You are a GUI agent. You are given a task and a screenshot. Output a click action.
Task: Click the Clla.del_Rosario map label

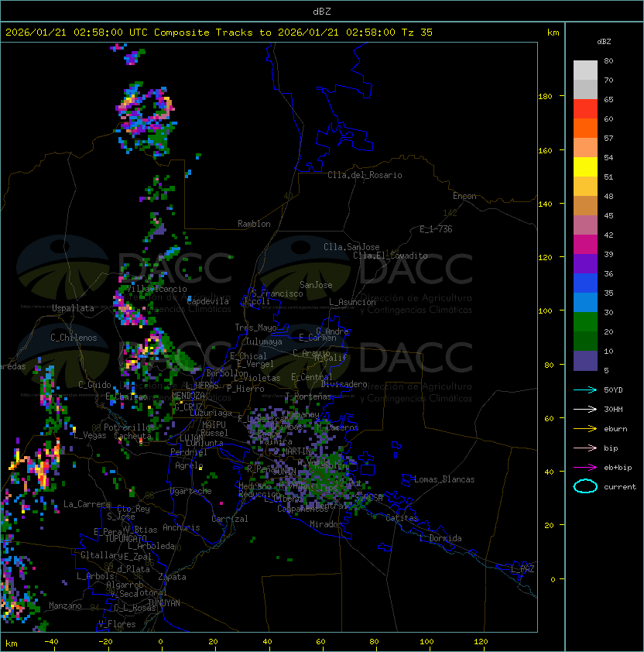coord(365,175)
